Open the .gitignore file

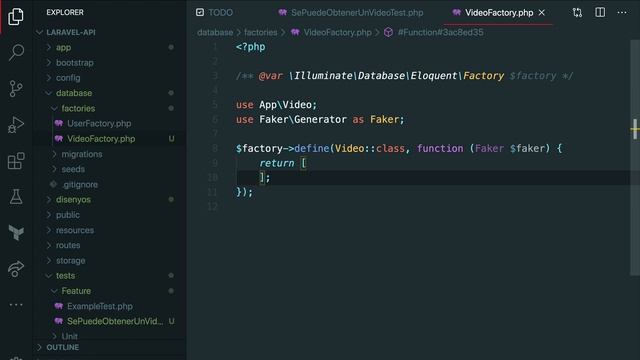(x=80, y=184)
